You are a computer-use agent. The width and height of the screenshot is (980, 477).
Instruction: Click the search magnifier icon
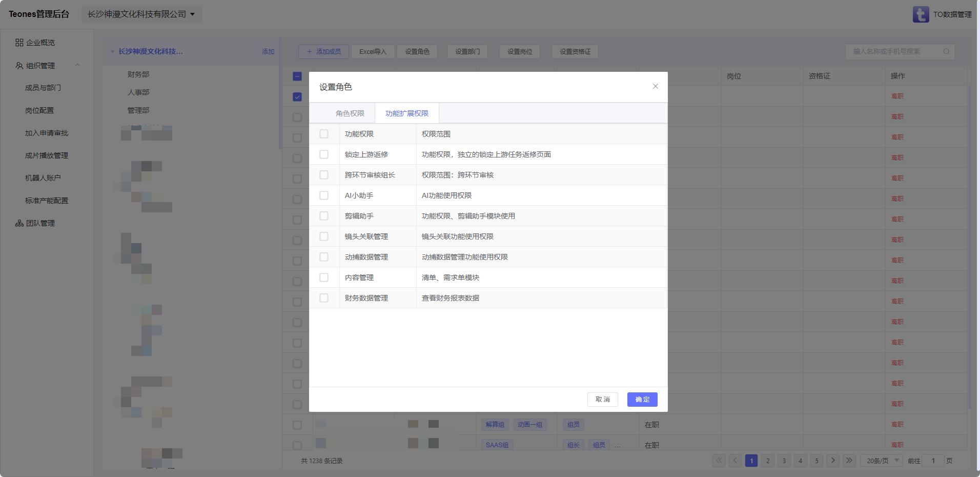[946, 51]
